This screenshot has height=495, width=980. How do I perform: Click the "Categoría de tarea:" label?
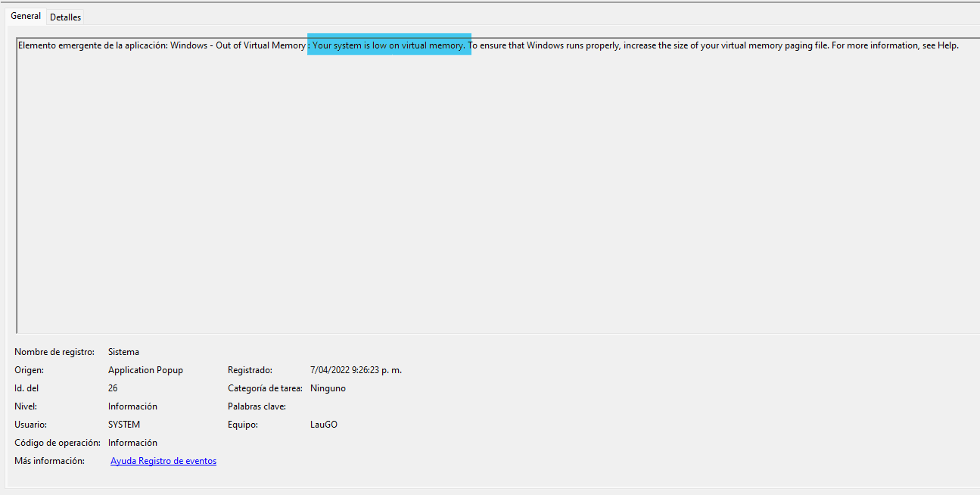[265, 388]
